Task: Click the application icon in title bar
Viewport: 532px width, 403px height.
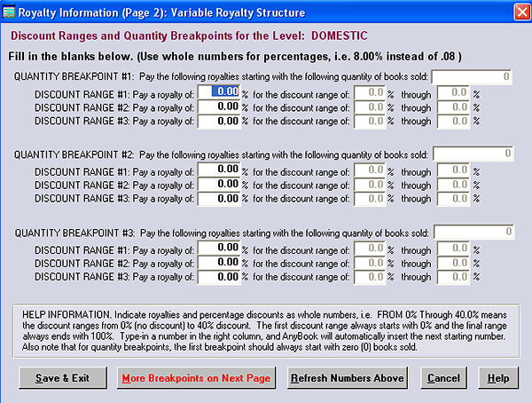Action: click(11, 12)
